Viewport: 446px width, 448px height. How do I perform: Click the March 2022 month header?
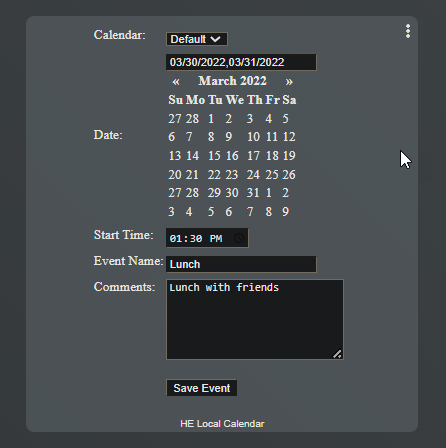pyautogui.click(x=232, y=81)
